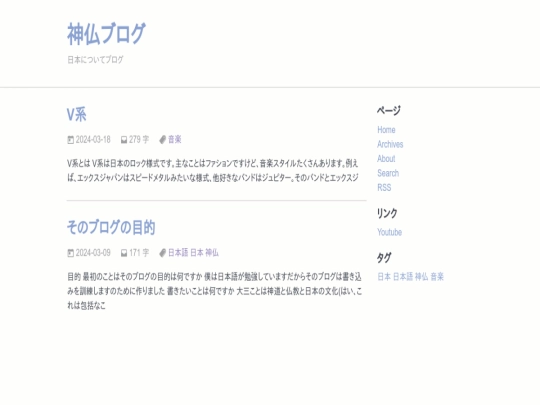
Task: Click the 279 字 word count
Action: (x=139, y=139)
